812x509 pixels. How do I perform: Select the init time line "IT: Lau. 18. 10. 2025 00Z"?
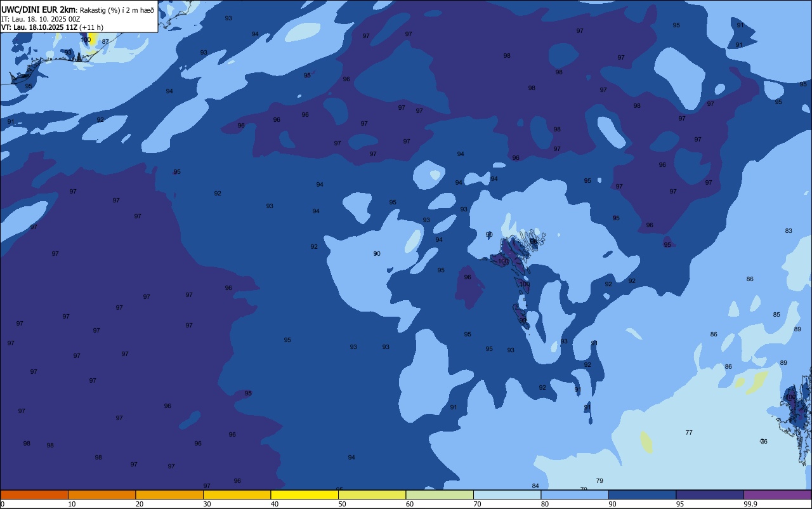(x=41, y=19)
